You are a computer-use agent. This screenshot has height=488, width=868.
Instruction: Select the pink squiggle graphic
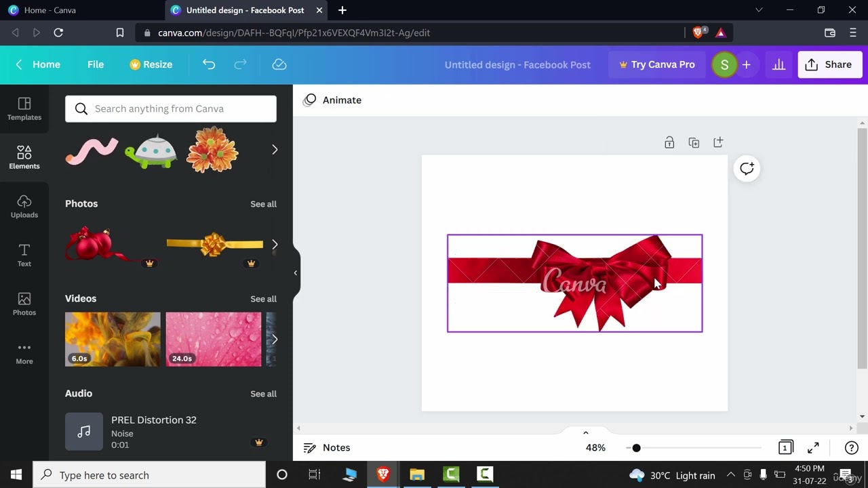click(92, 150)
